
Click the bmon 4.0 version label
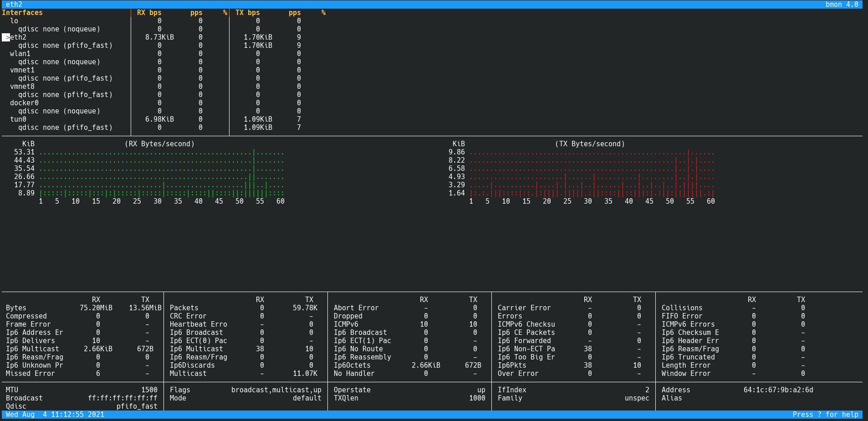[842, 5]
